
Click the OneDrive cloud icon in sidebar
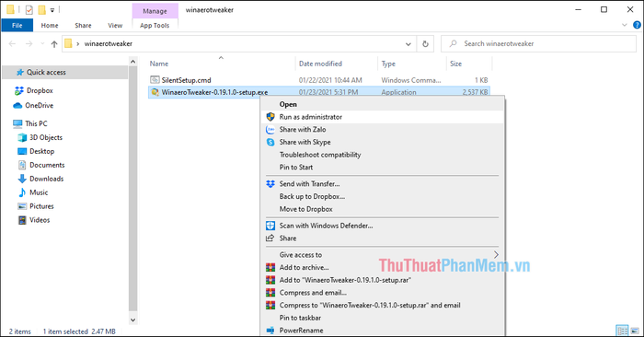pos(17,106)
